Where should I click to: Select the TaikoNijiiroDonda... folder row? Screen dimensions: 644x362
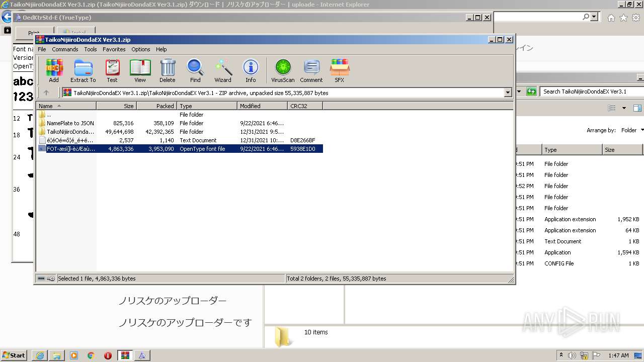180,132
